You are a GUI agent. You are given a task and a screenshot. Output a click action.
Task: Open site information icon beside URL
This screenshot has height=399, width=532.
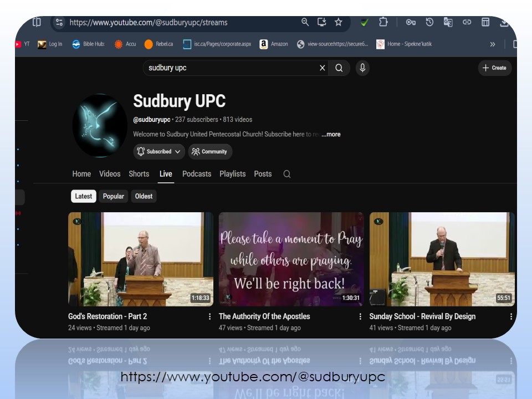[59, 22]
